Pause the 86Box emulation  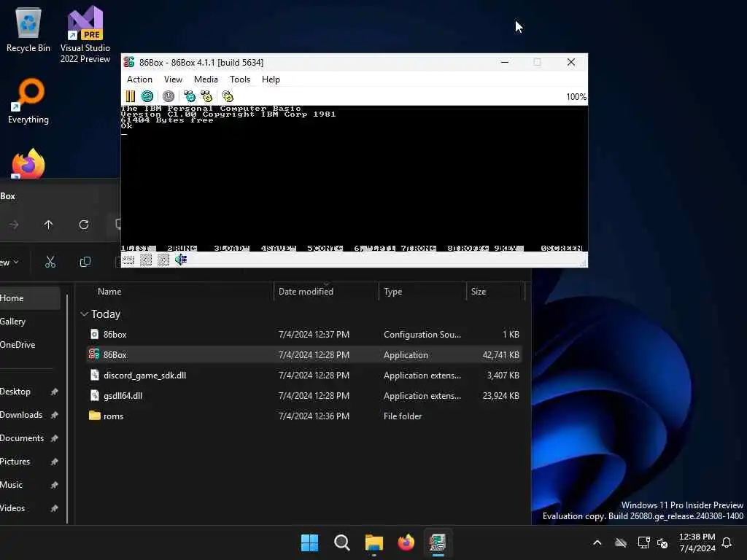point(130,97)
